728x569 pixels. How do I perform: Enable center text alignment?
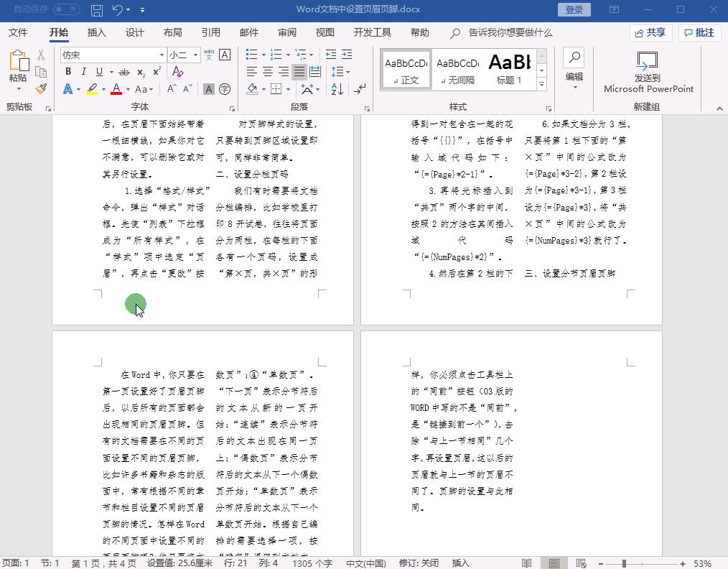click(x=268, y=70)
